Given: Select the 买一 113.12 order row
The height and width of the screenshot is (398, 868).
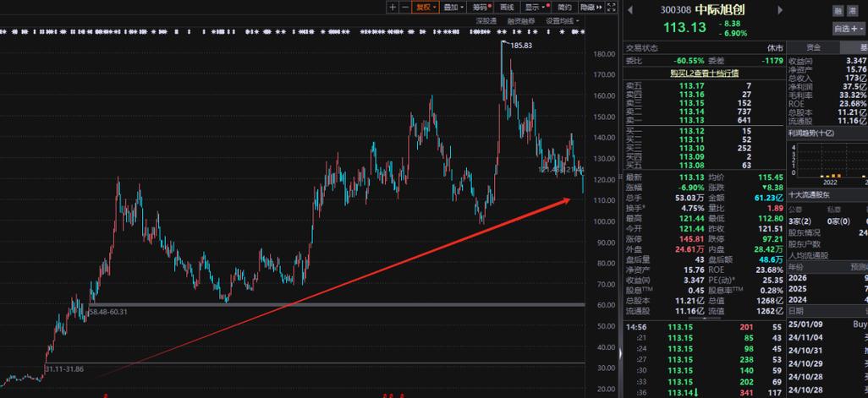Looking at the screenshot, I should click(x=704, y=131).
